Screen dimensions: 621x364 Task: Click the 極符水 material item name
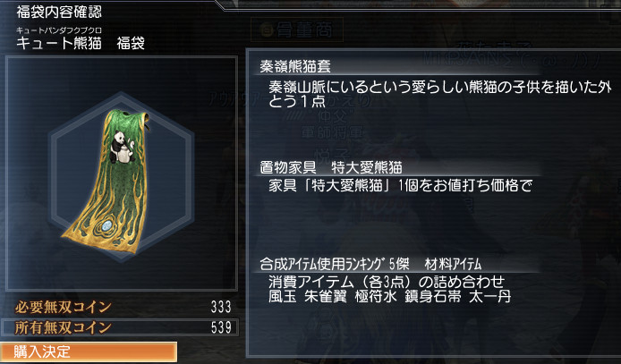coord(375,296)
